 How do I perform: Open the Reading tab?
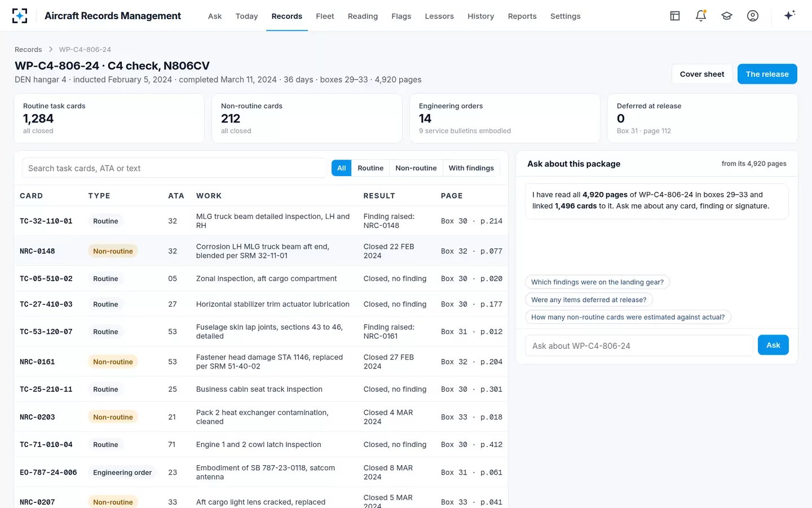coord(363,16)
